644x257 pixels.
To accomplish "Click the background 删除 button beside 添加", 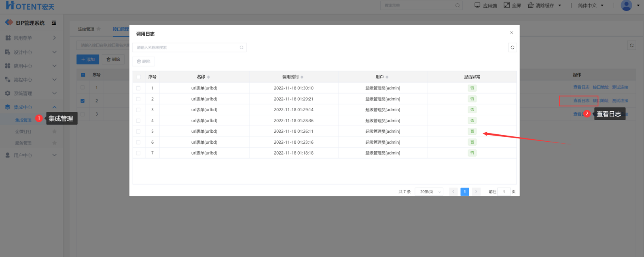I will coord(113,59).
